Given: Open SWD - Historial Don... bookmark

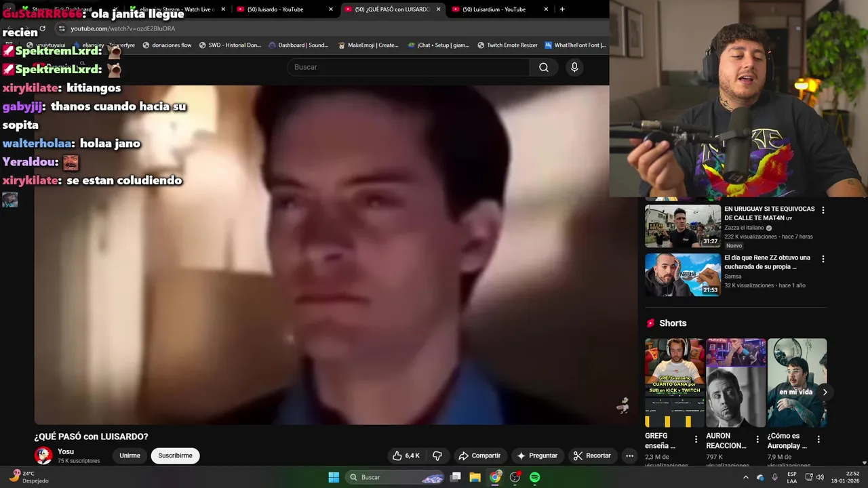Looking at the screenshot, I should click(230, 45).
